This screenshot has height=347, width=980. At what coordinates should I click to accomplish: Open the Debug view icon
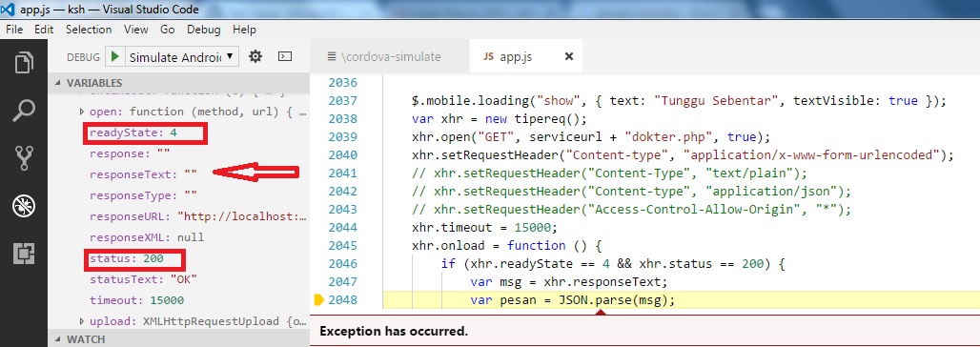coord(25,206)
